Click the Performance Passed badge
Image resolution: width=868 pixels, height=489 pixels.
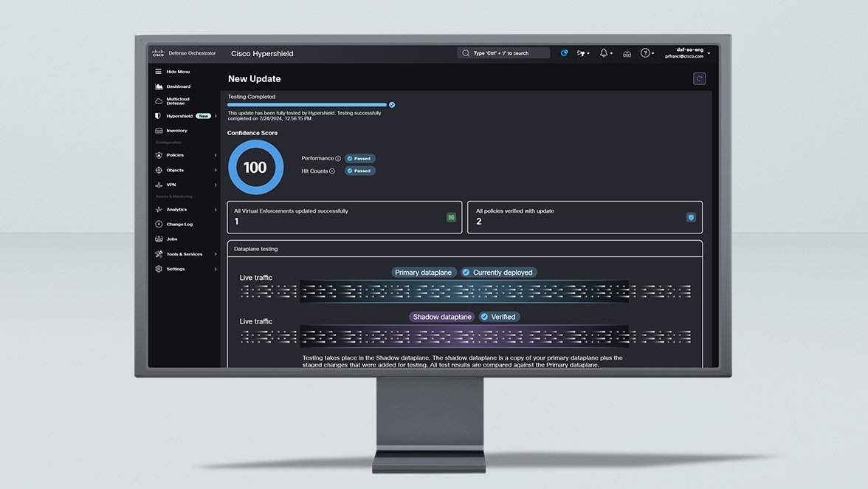[360, 158]
